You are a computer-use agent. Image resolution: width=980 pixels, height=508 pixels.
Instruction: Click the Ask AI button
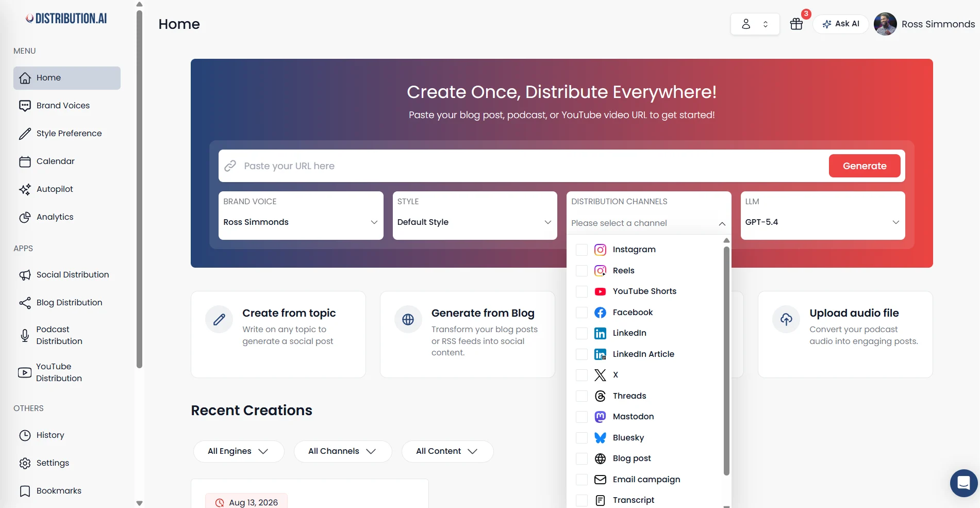[841, 24]
